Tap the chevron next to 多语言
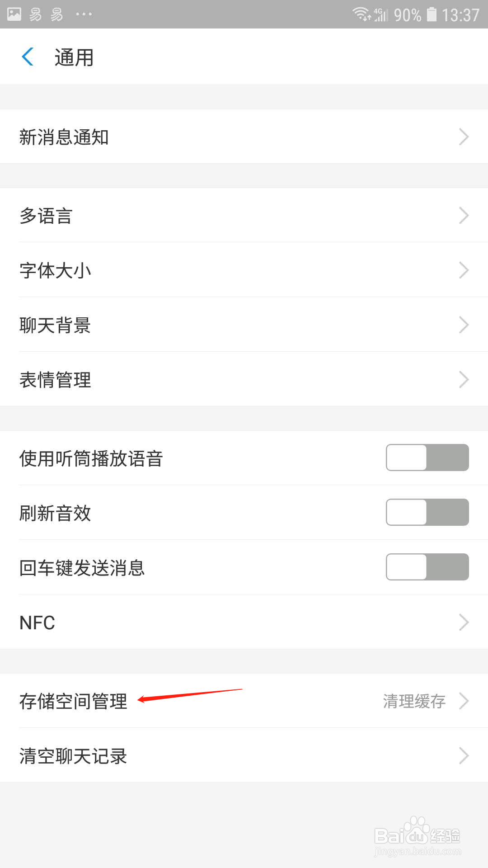Image resolution: width=488 pixels, height=868 pixels. (464, 216)
